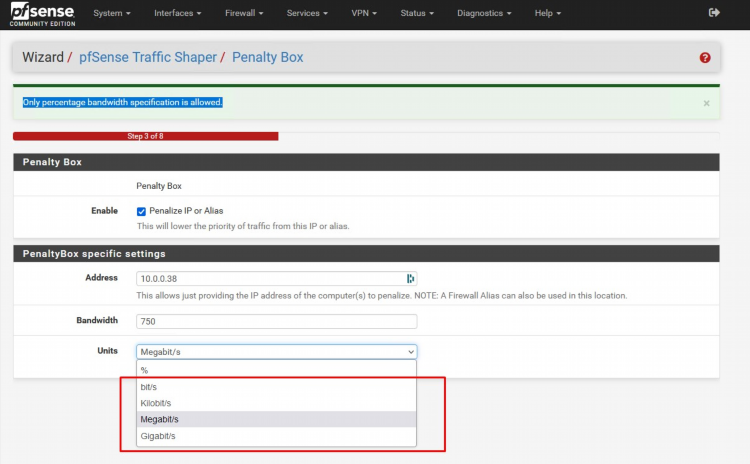Select the Gigabit/s unit option
Screen dimensions: 750x464
coord(276,436)
